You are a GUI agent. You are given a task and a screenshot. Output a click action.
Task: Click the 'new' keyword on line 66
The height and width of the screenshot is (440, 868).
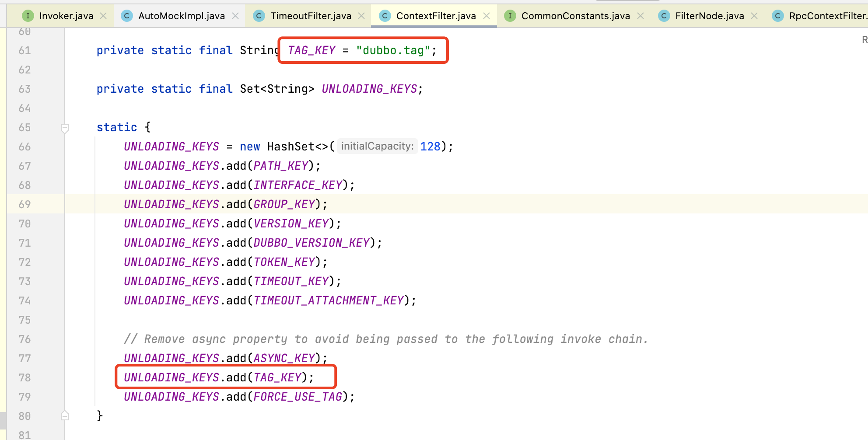pyautogui.click(x=250, y=147)
